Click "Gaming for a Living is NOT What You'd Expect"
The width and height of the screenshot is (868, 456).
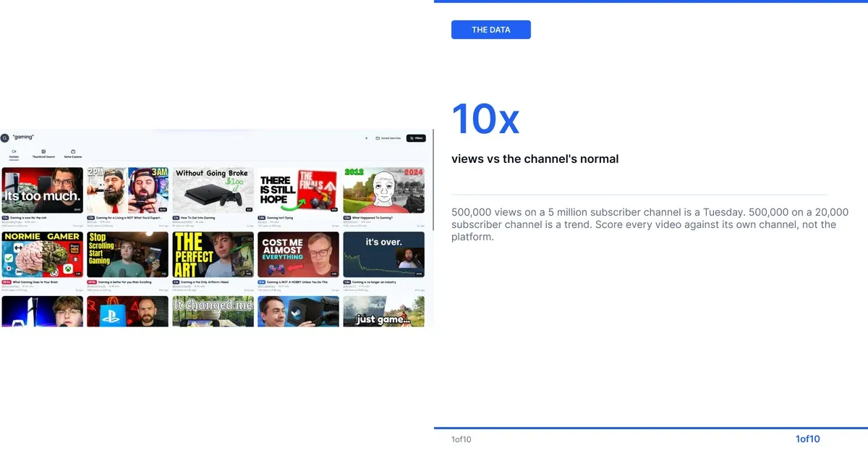[x=127, y=217]
